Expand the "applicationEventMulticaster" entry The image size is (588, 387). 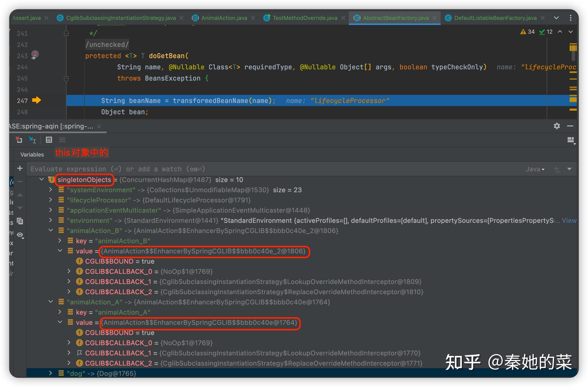50,210
